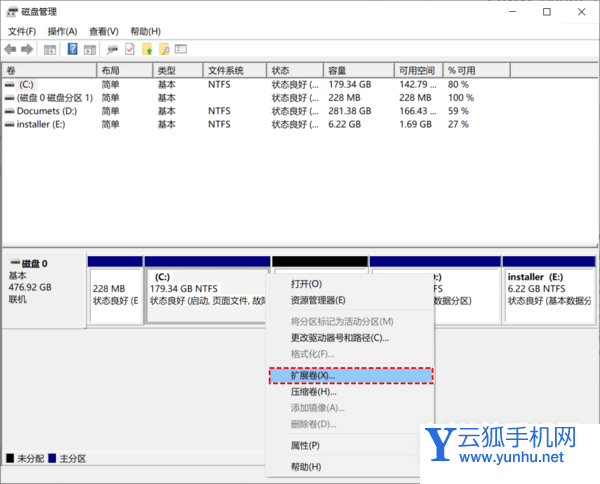Click the 6.22 GB capacity cell

(344, 124)
